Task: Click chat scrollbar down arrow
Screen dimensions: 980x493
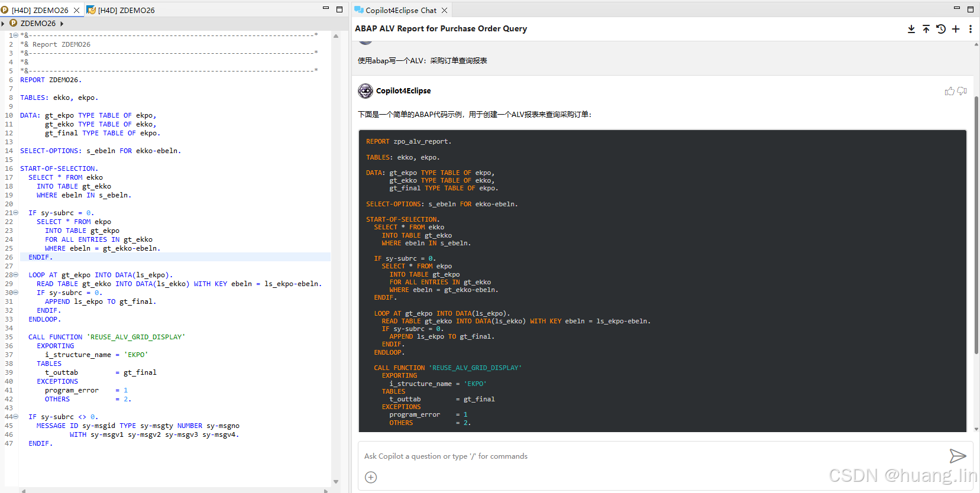Action: (x=976, y=429)
